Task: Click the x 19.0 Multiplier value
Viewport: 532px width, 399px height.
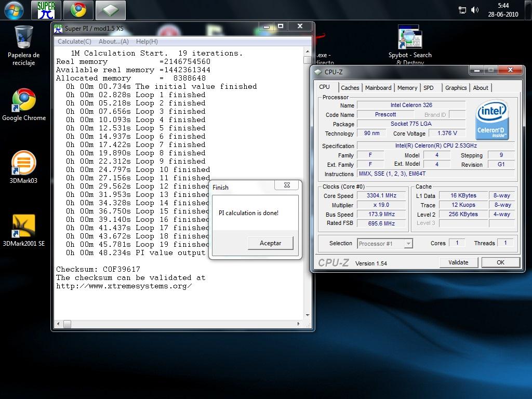Action: coord(381,205)
